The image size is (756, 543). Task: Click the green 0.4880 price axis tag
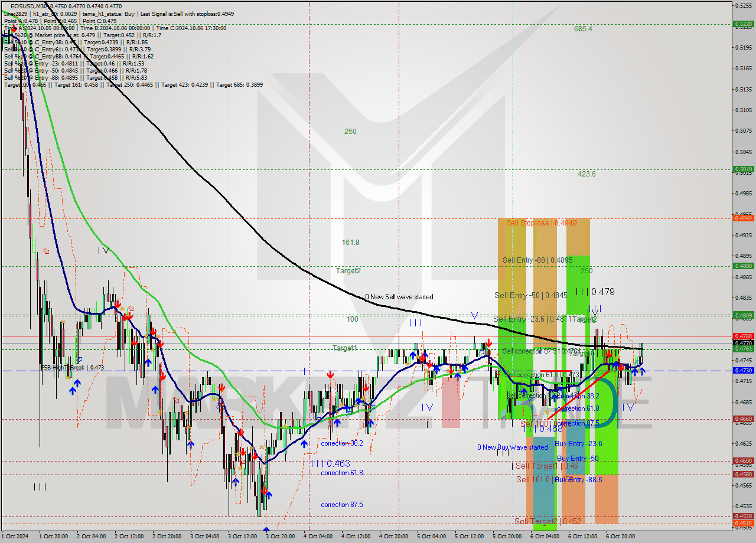pyautogui.click(x=743, y=266)
